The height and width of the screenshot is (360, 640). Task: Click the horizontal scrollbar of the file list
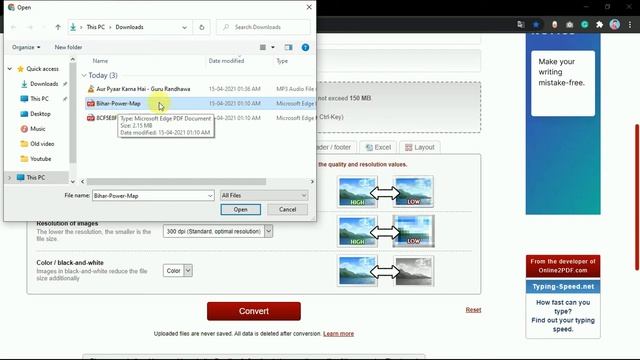point(176,182)
